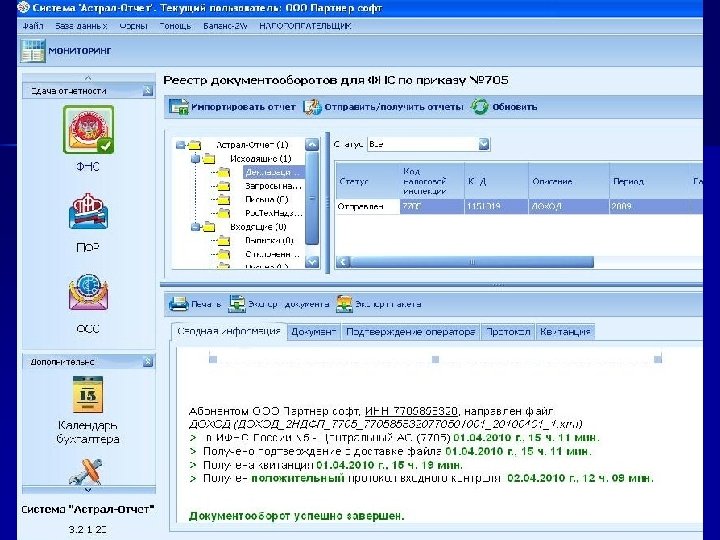
Task: Click the Импортировать отчет button label
Action: tap(243, 107)
